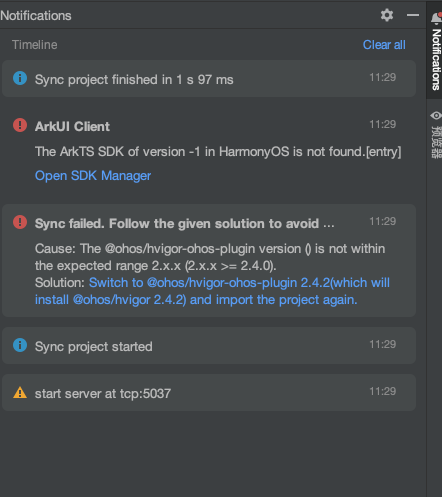
Task: Click yellow warning icon beside start server
Action: tap(20, 392)
